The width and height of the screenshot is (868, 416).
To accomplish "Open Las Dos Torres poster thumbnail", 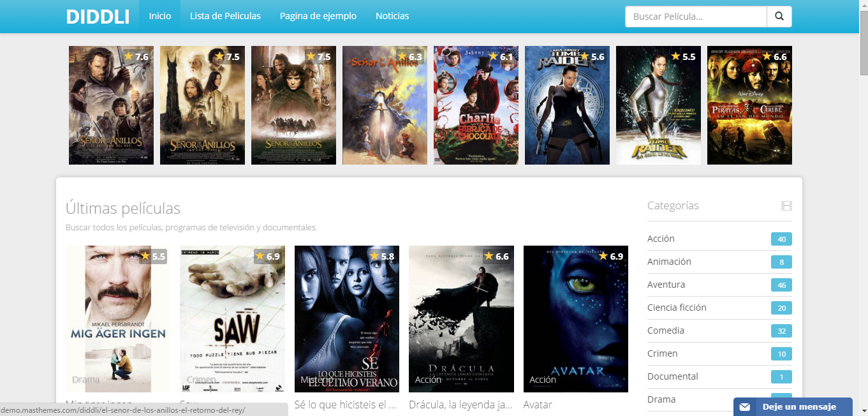I will pyautogui.click(x=202, y=105).
